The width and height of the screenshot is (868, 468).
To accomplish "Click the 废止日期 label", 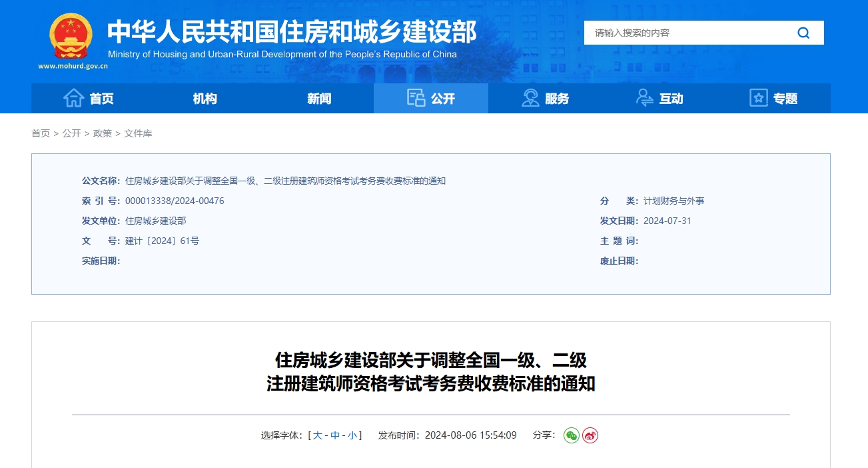I will coord(620,261).
